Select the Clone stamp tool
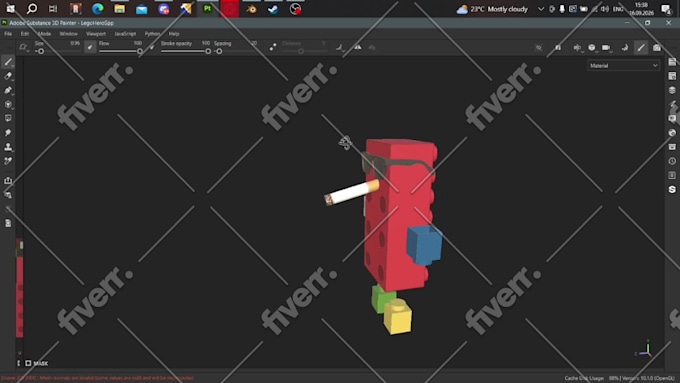Screen dimensions: 680x383 pyautogui.click(x=8, y=147)
